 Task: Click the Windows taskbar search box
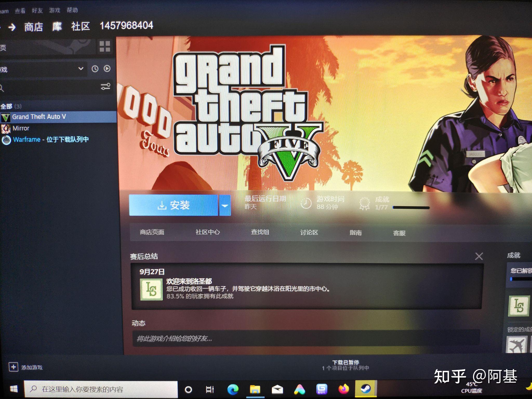pyautogui.click(x=101, y=389)
